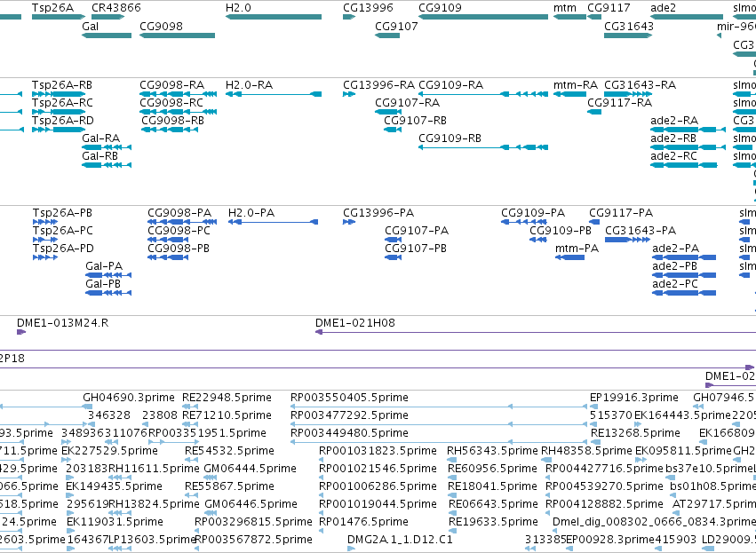Click feature DMG2A.1_1.D12.C1
Screen dimensions: 756x553
(x=400, y=540)
